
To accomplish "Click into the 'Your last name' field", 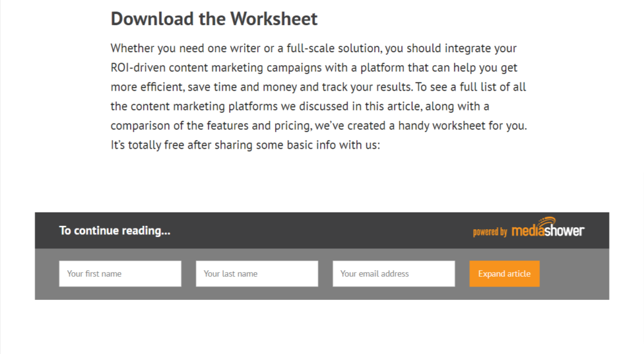I will click(256, 274).
